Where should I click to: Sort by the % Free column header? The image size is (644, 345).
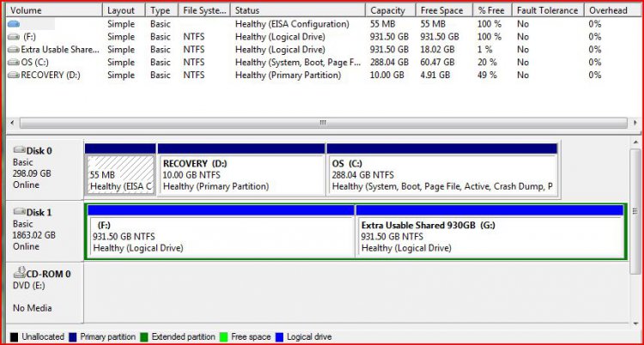click(x=492, y=10)
